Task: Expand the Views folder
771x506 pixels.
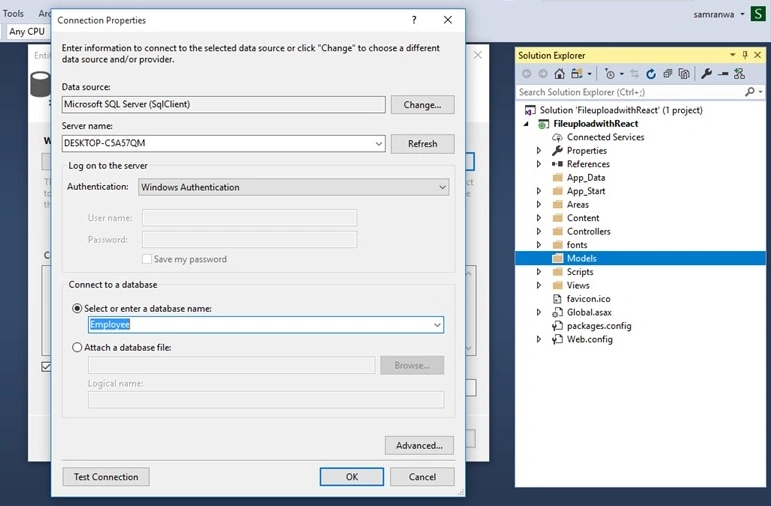Action: coord(539,285)
